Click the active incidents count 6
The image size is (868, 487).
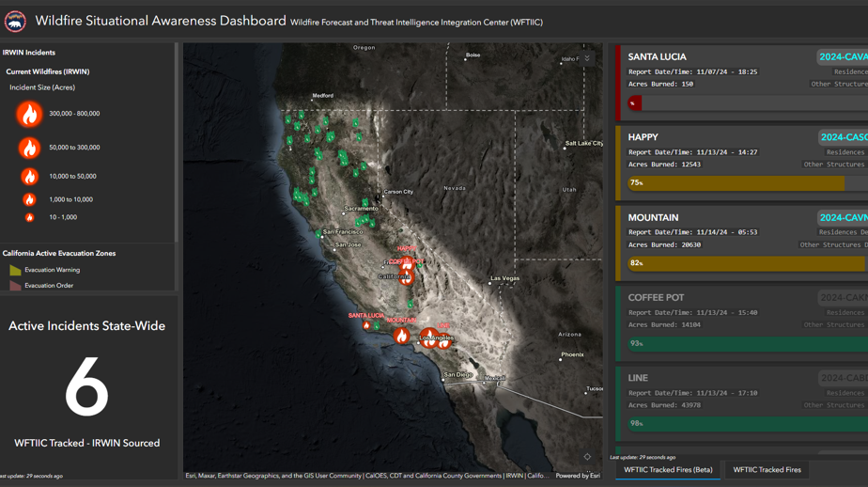click(87, 387)
